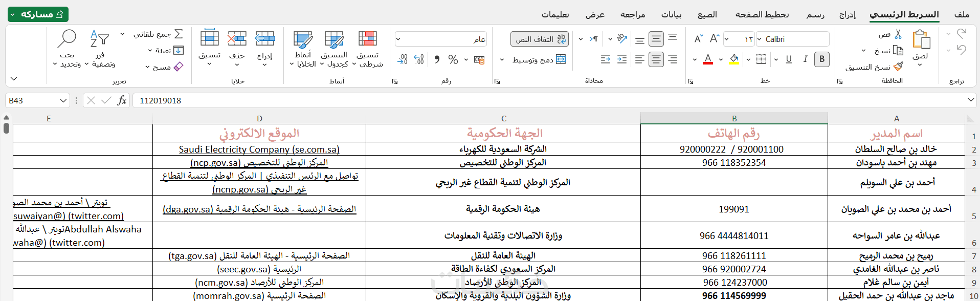Click the Clear (مسح) eraser icon
The width and height of the screenshot is (980, 301).
179,67
